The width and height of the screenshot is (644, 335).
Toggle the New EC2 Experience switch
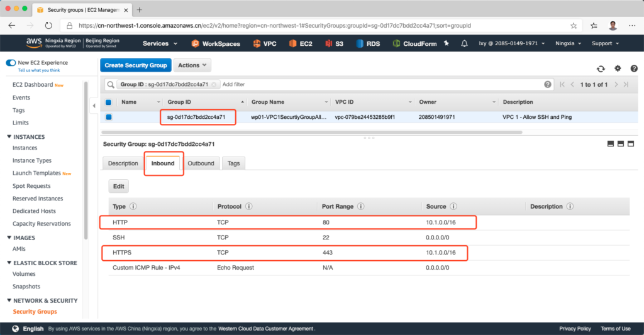(x=11, y=63)
